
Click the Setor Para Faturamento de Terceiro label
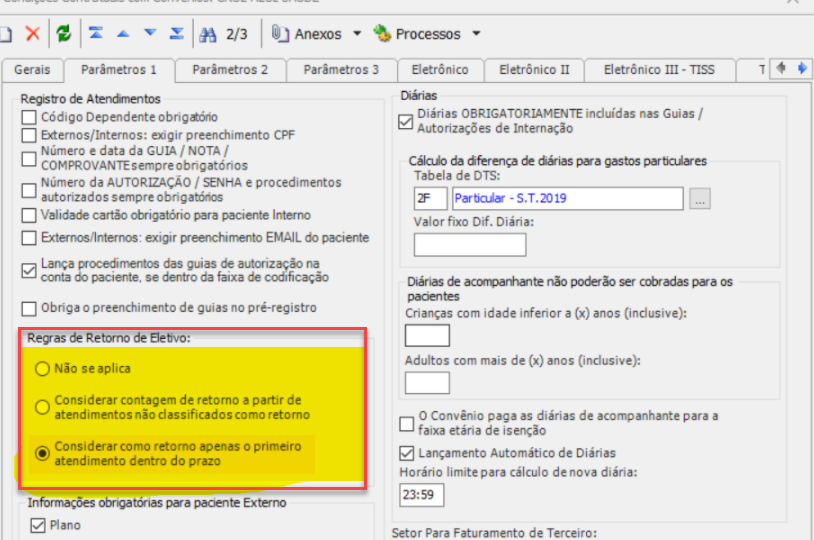494,533
